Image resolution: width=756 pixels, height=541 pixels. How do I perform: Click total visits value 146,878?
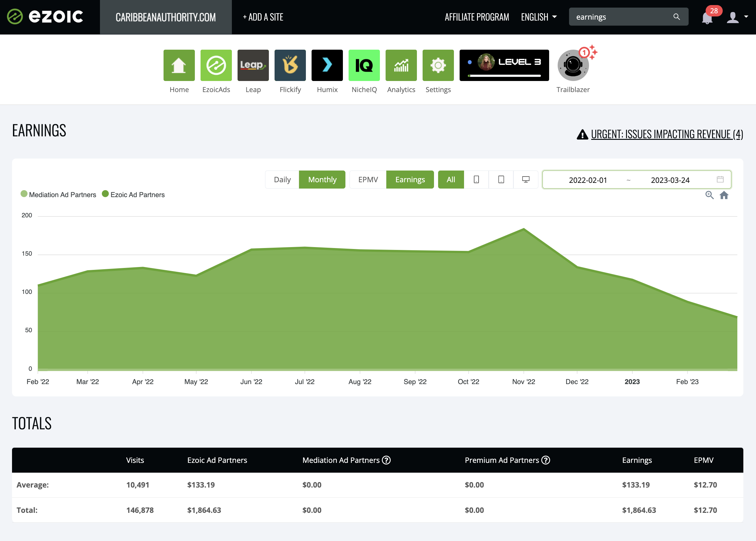pyautogui.click(x=140, y=510)
